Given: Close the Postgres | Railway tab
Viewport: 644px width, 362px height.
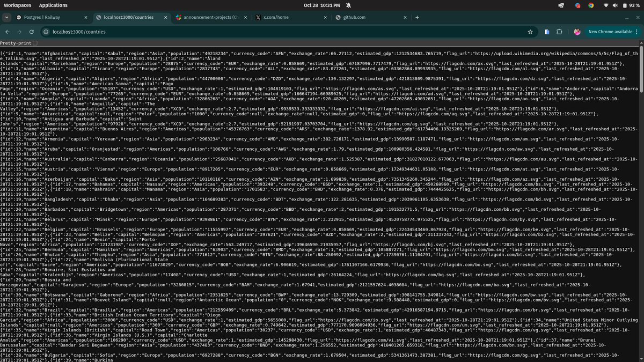Looking at the screenshot, I should (x=85, y=17).
